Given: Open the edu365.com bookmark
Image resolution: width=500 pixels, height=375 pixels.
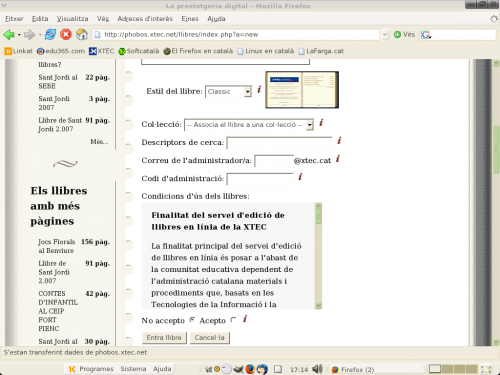Looking at the screenshot, I should [61, 51].
